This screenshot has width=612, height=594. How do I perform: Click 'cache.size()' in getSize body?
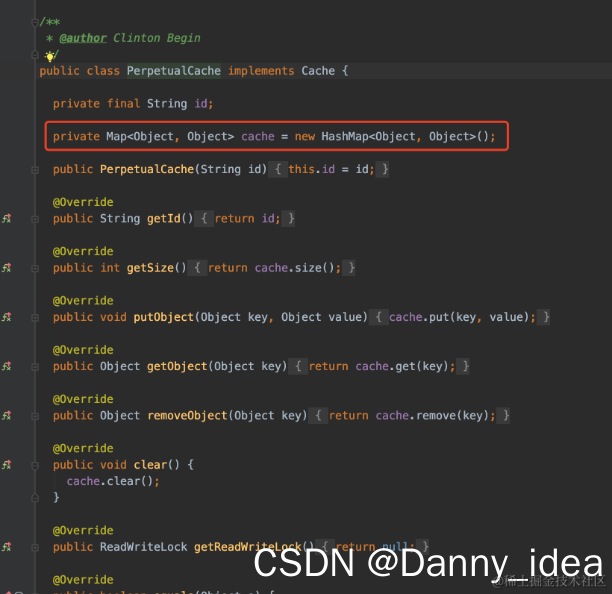pos(294,268)
